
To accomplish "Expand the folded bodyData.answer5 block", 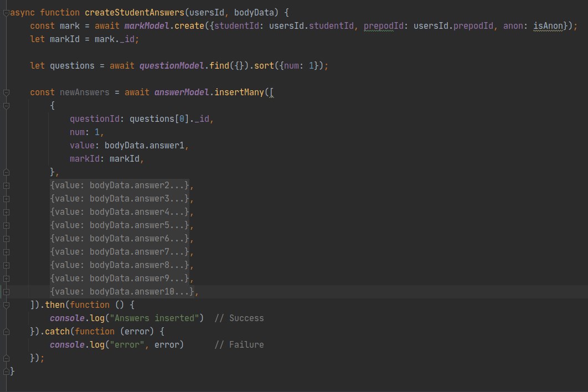I will [7, 225].
